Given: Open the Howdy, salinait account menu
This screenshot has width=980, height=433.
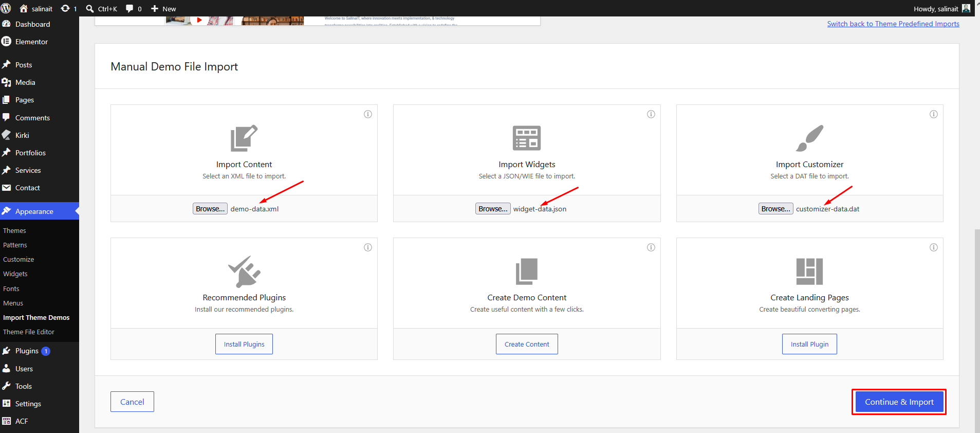Looking at the screenshot, I should [x=941, y=9].
